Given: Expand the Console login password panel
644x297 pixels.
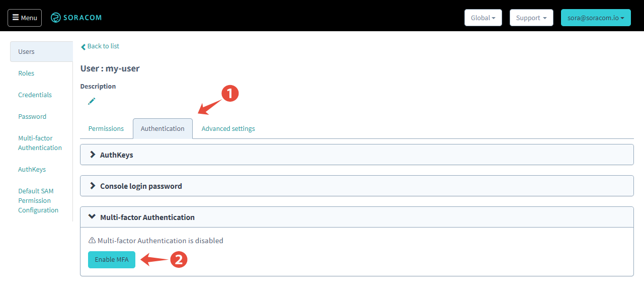Looking at the screenshot, I should pos(357,186).
